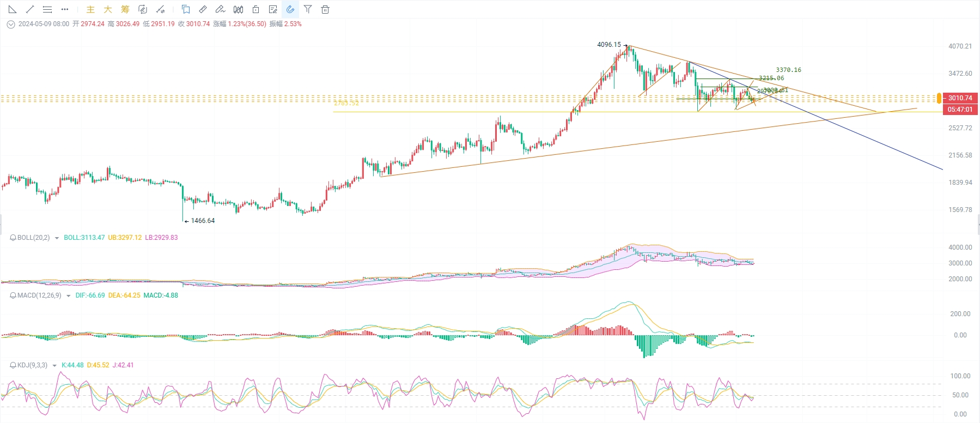
Task: Click the 2783.52 horizontal line label
Action: (346, 103)
